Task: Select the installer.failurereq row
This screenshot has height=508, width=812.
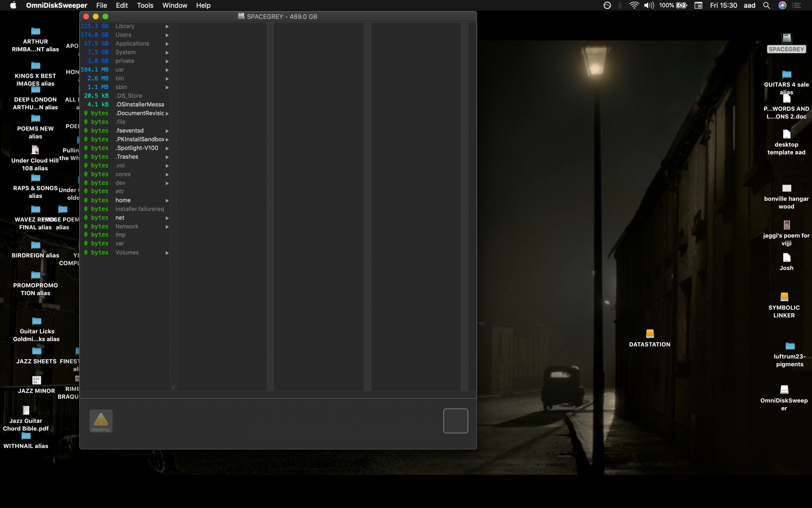Action: (125, 209)
